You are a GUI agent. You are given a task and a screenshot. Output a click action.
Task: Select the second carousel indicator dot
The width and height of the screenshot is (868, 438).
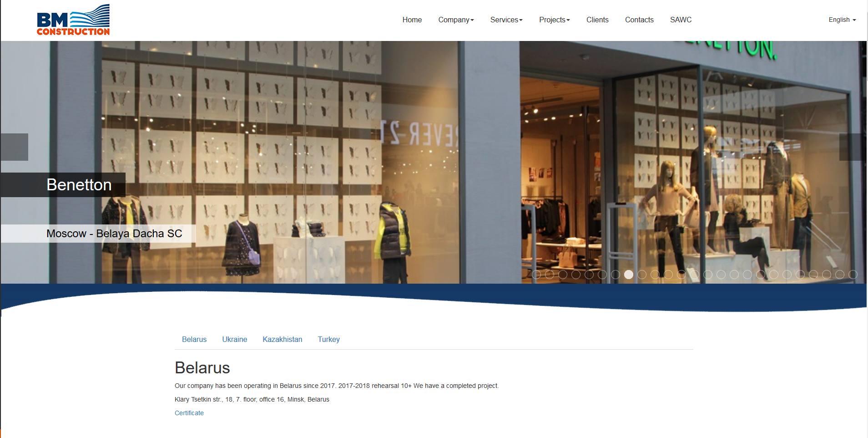coord(550,275)
